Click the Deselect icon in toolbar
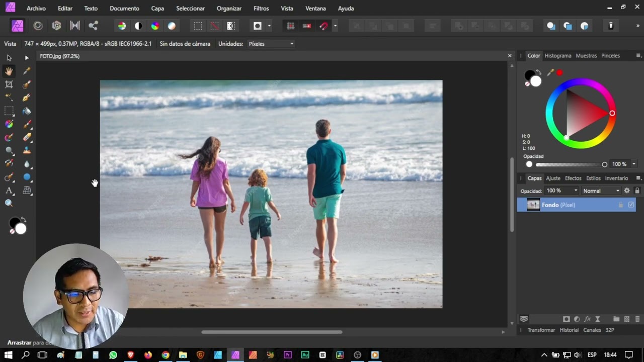The image size is (644, 362). [215, 26]
